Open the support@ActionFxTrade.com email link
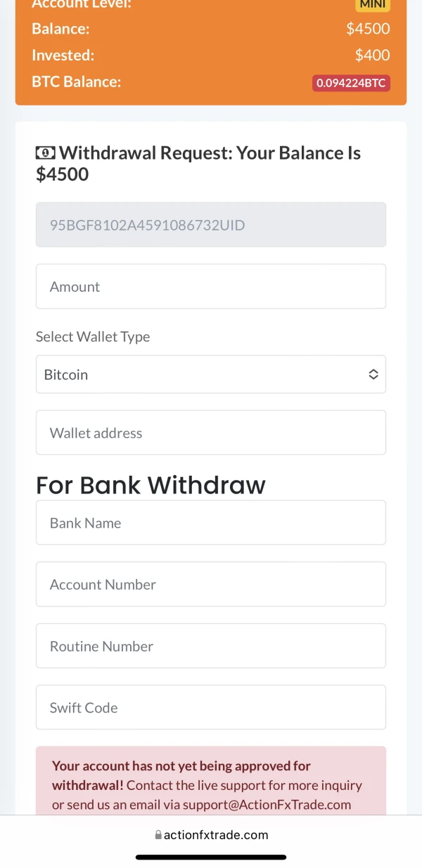Image resolution: width=422 pixels, height=868 pixels. click(267, 805)
